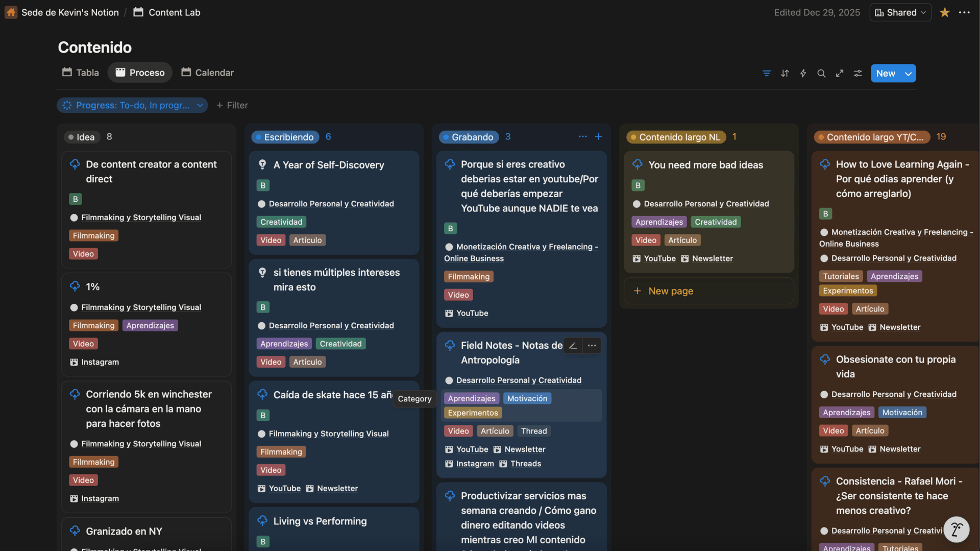
Task: Click the Tutoriales tag on How to Love Learning card
Action: pyautogui.click(x=841, y=276)
